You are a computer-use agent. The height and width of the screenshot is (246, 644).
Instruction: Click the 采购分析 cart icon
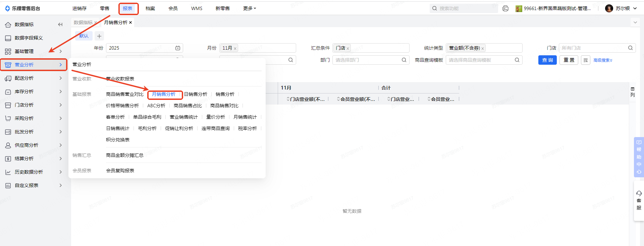pos(8,118)
